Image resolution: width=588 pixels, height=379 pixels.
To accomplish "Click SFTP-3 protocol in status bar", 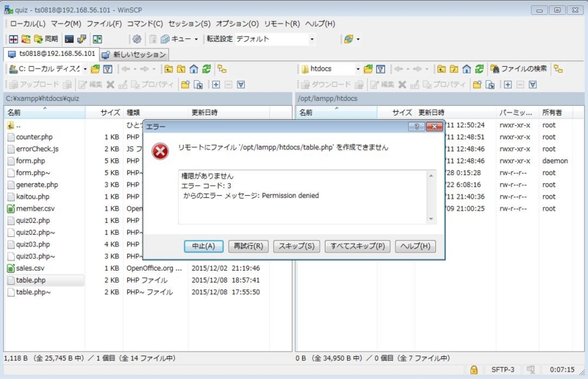I will [x=503, y=370].
